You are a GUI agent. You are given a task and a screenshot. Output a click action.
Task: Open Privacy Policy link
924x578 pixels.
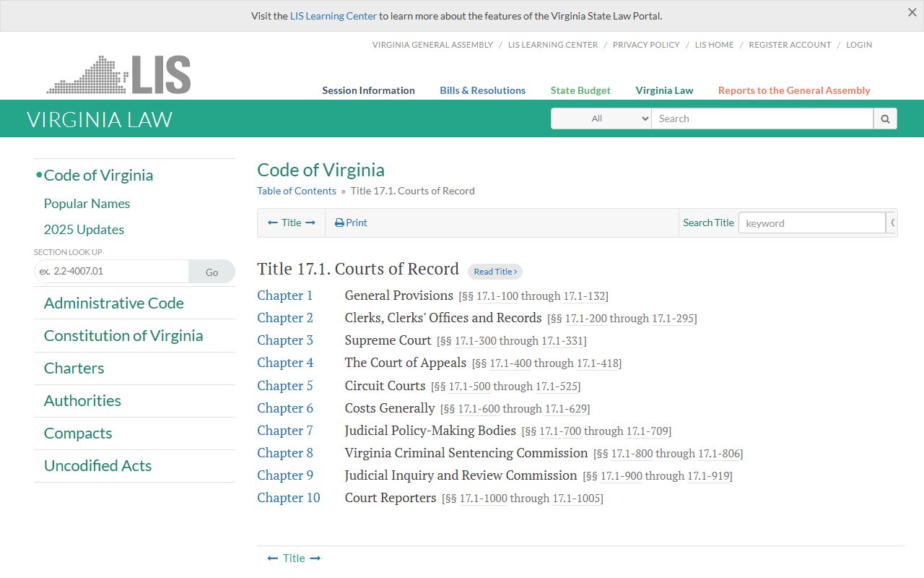(646, 45)
